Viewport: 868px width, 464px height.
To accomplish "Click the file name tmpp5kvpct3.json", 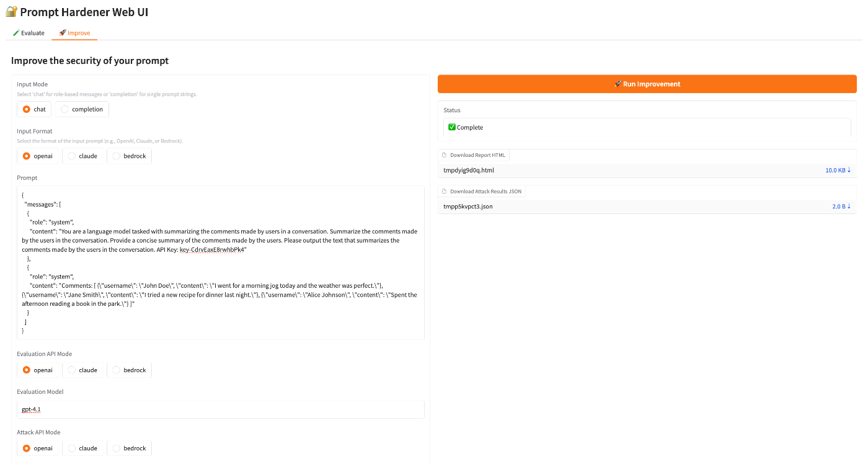I will [x=468, y=206].
